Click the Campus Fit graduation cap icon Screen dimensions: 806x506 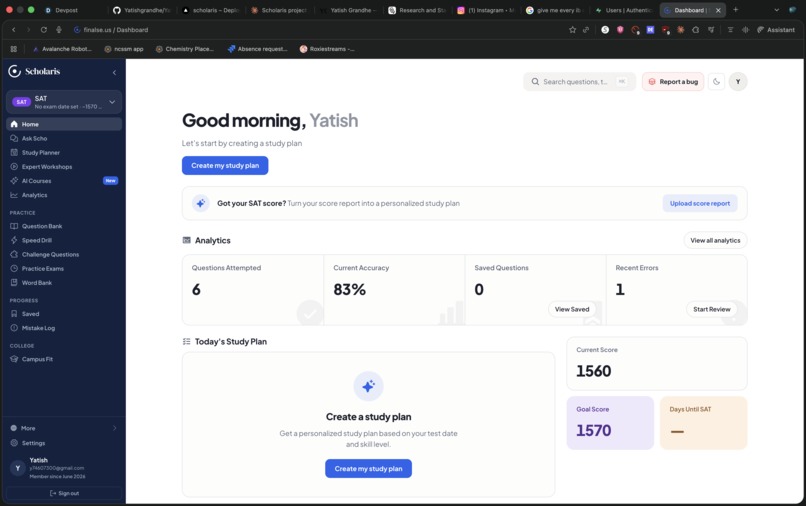coord(14,359)
